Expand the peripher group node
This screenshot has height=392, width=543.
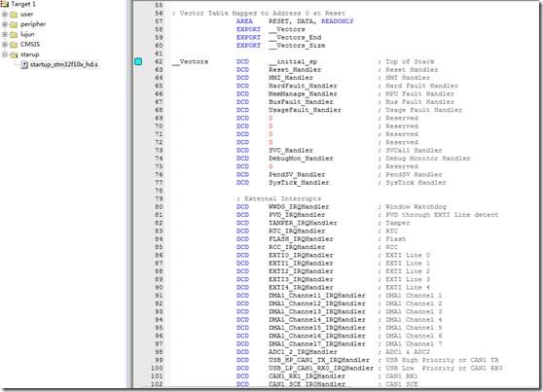pyautogui.click(x=5, y=24)
